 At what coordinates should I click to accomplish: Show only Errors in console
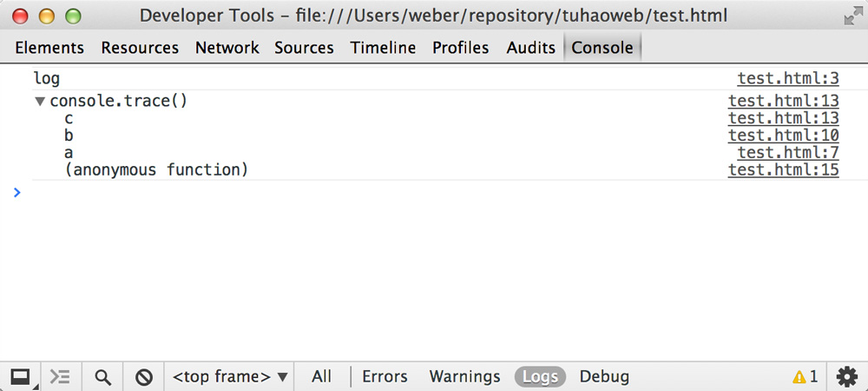385,377
